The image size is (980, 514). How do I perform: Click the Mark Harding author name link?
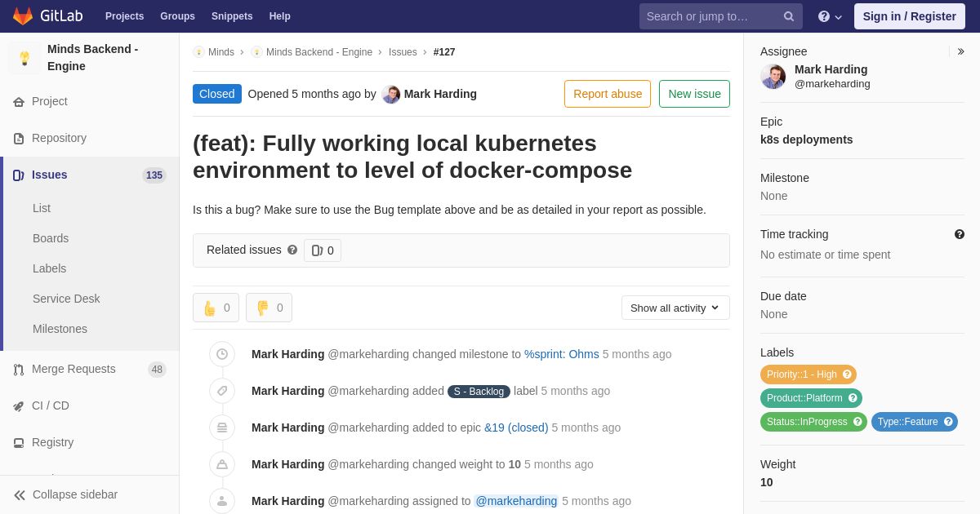coord(440,94)
